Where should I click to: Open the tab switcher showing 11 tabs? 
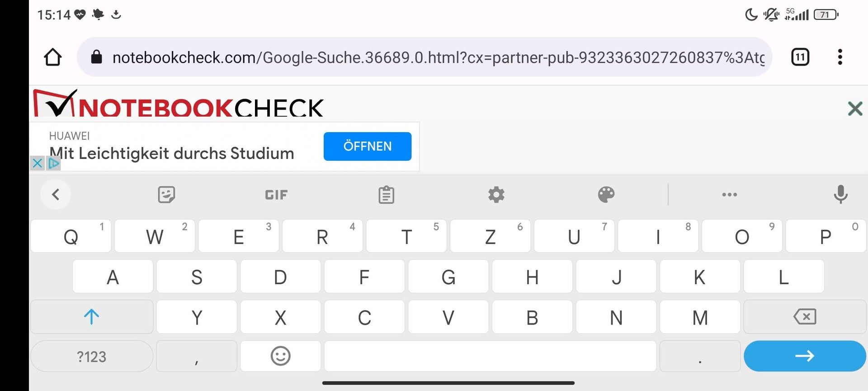tap(800, 57)
